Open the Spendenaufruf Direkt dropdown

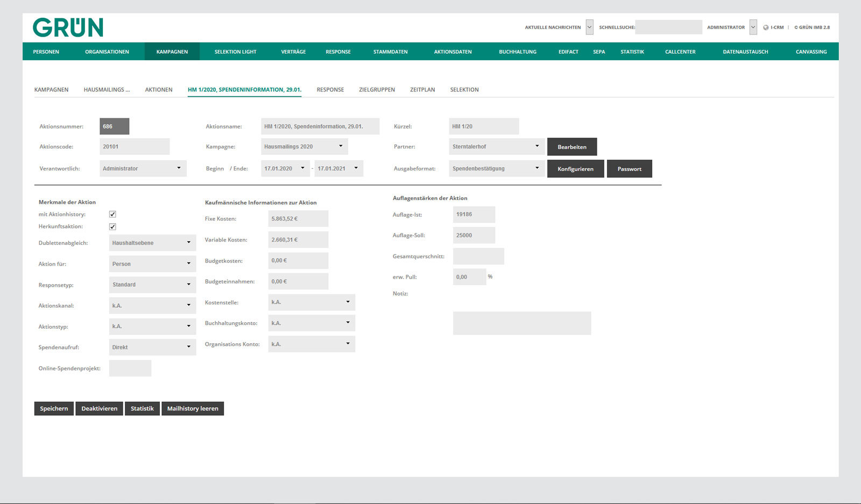point(152,347)
